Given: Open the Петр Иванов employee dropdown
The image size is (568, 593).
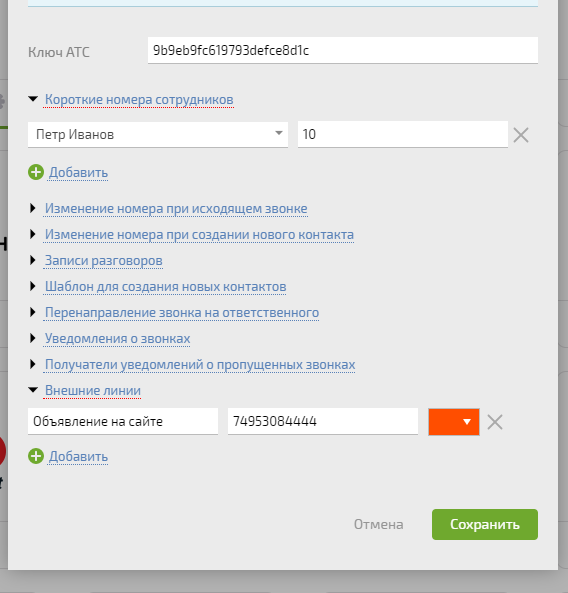Looking at the screenshot, I should 158,135.
